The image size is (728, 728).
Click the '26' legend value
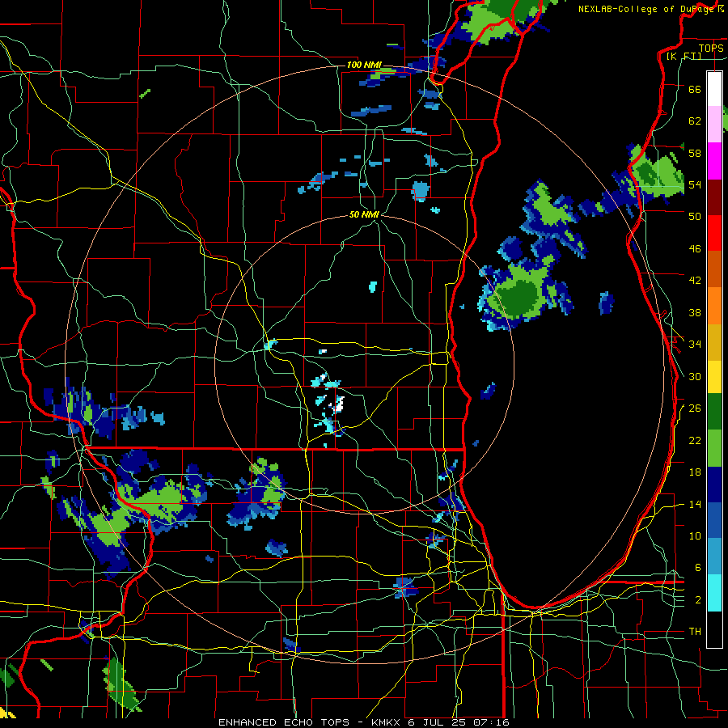click(x=695, y=408)
